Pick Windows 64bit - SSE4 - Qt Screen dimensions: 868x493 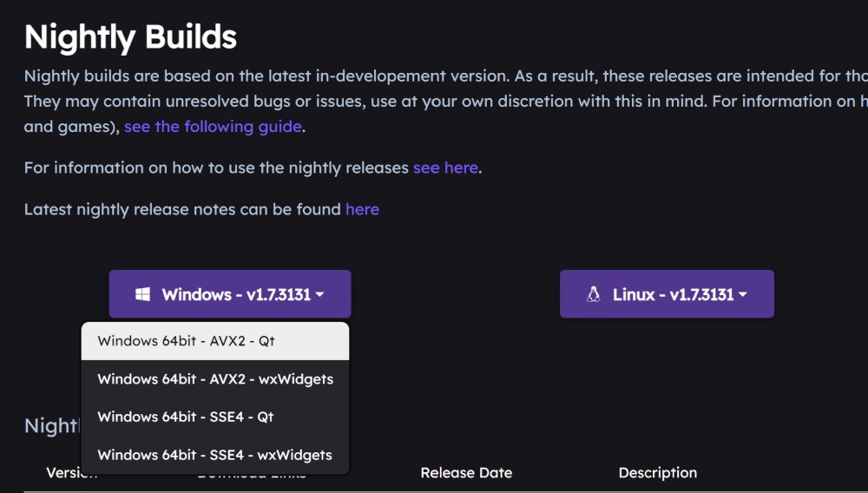(x=186, y=417)
